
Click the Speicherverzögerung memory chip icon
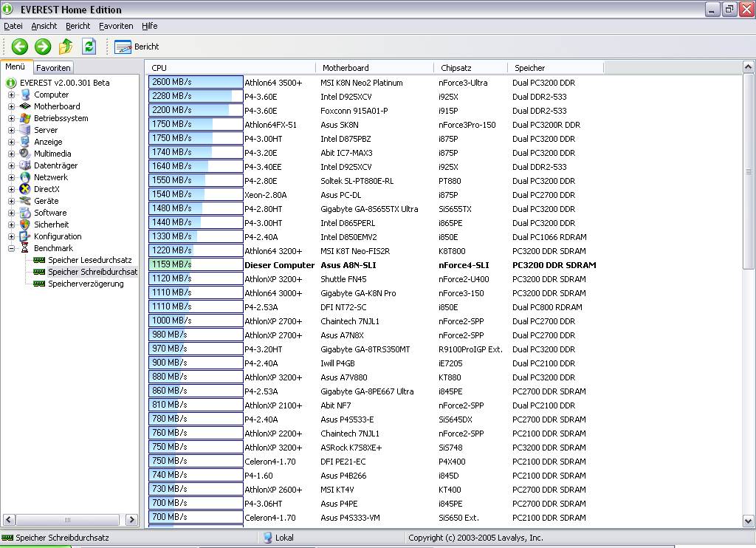[x=39, y=284]
